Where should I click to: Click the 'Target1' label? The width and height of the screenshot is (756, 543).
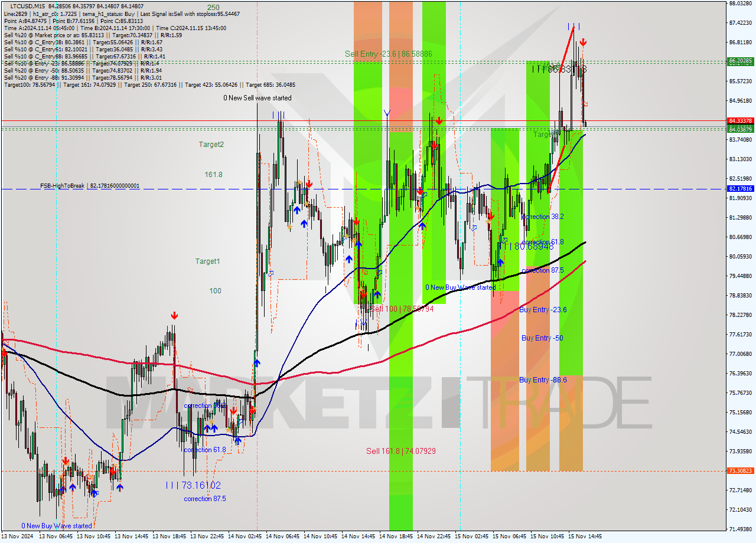point(208,261)
